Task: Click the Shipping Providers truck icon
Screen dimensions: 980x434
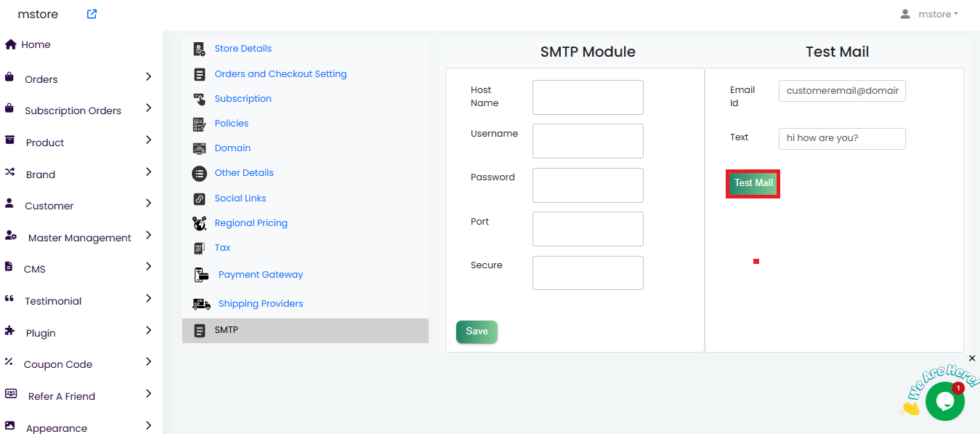Action: coord(201,304)
